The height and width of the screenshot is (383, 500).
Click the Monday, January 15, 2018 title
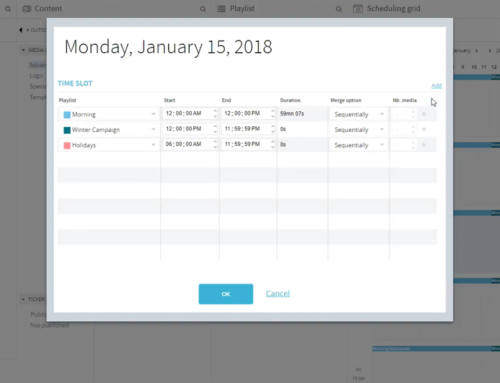(x=168, y=47)
